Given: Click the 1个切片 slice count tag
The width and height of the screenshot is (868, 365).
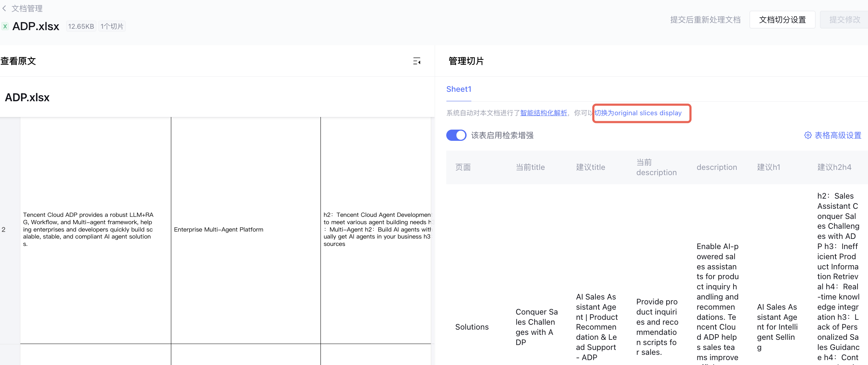Looking at the screenshot, I should coord(112,26).
